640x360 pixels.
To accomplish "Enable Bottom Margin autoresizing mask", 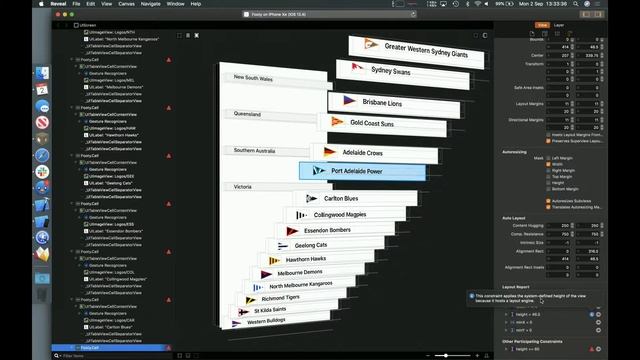I will point(548,189).
